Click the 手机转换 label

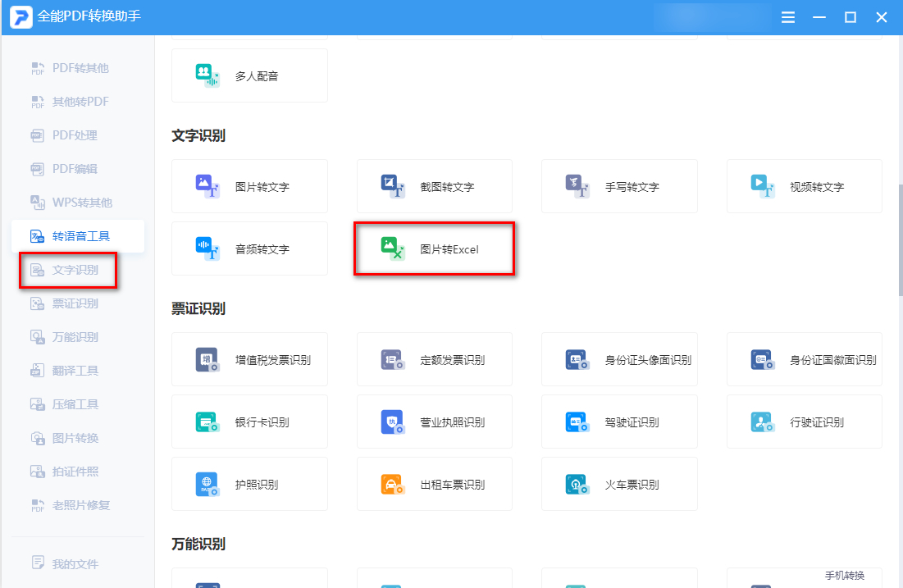point(844,576)
